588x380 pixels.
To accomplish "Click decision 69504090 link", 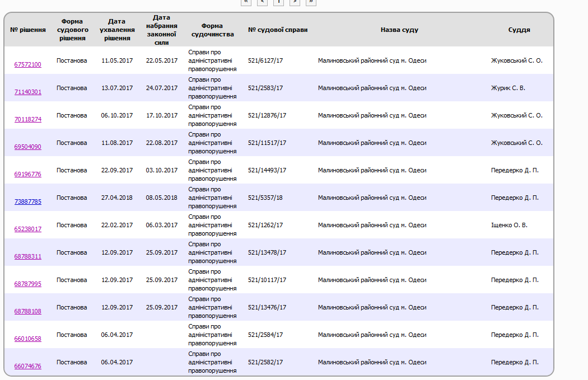I will (27, 147).
